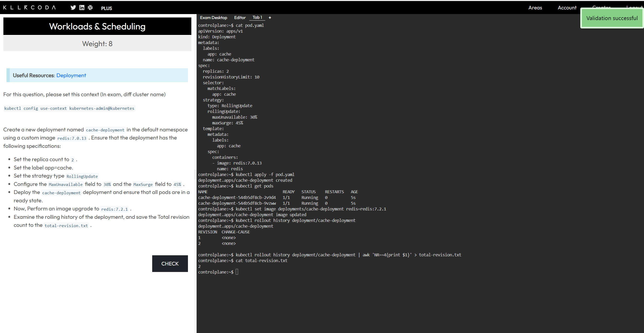This screenshot has width=644, height=333.
Task: Select Tab 1 terminal tab
Action: coord(257,17)
